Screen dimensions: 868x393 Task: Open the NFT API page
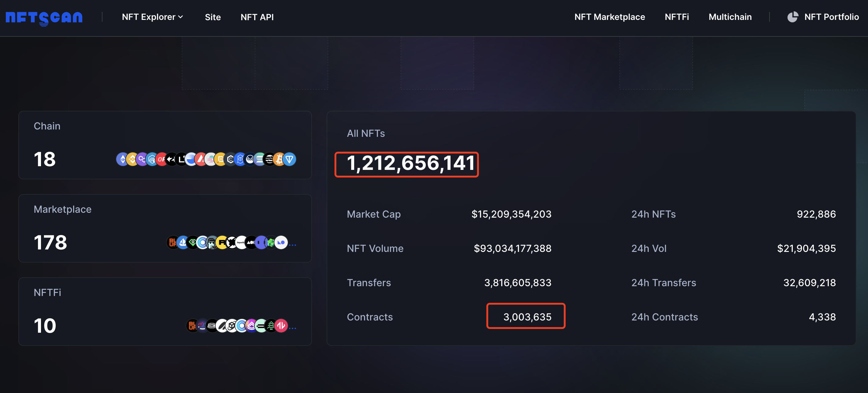[x=257, y=17]
